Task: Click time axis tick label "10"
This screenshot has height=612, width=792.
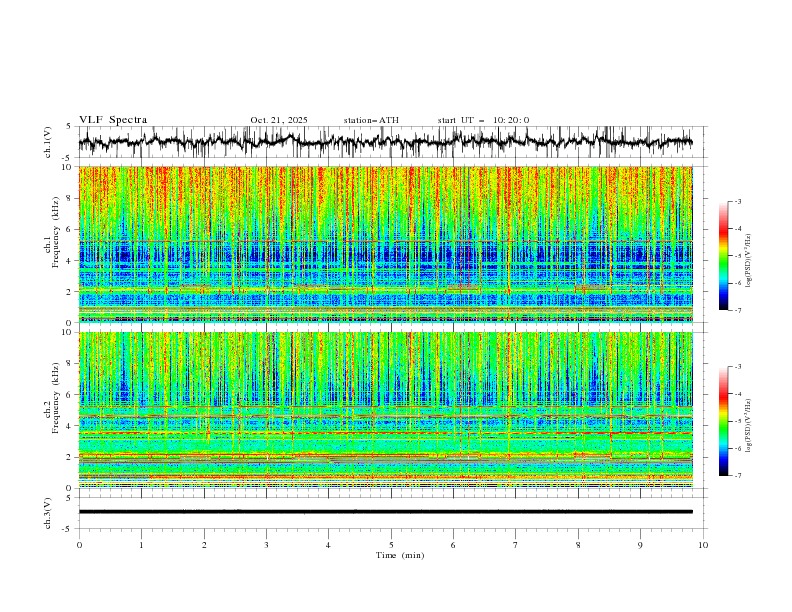Action: (703, 545)
